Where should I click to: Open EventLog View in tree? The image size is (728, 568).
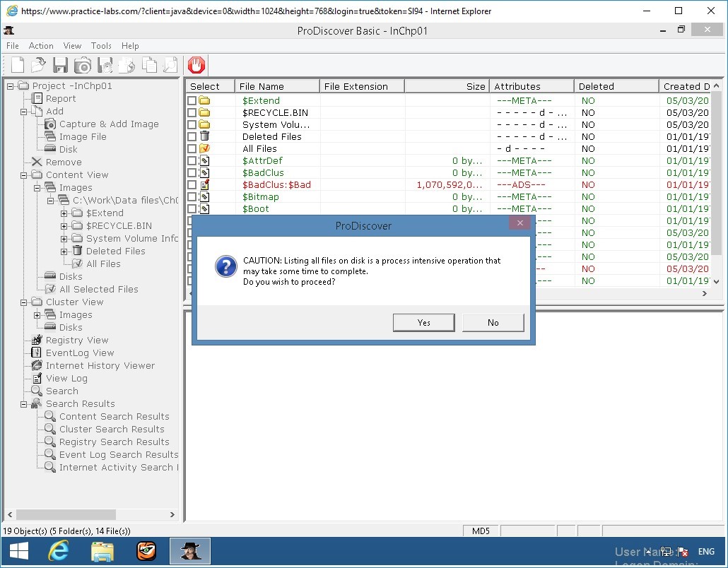pos(79,353)
